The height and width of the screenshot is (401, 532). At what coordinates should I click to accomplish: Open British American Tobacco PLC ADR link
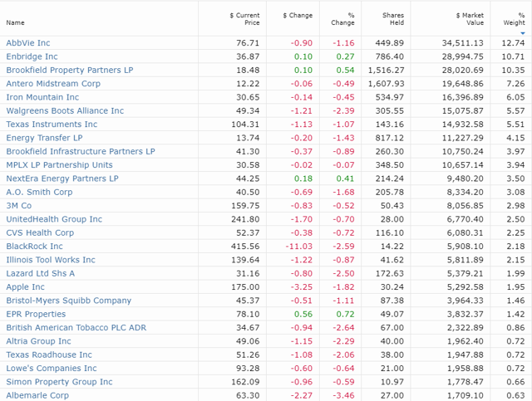click(76, 328)
